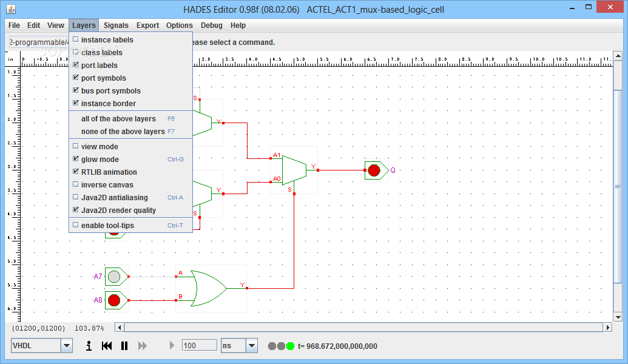Click the A7 input pin symbol
Image resolution: width=628 pixels, height=364 pixels.
[x=116, y=276]
